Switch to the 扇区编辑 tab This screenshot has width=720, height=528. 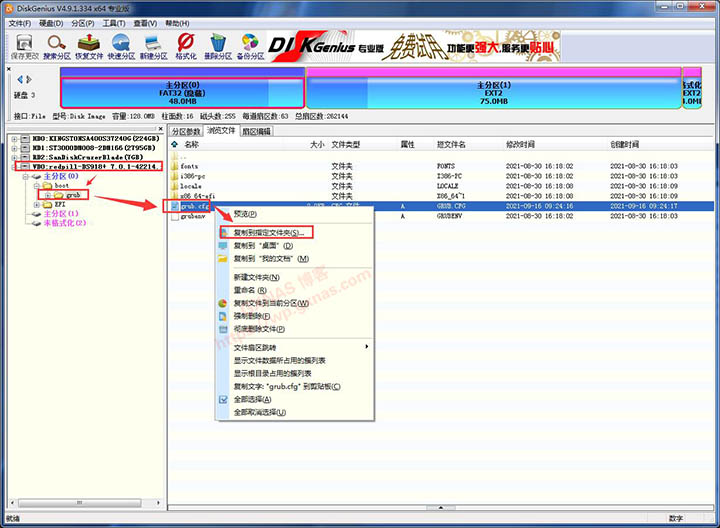point(258,131)
